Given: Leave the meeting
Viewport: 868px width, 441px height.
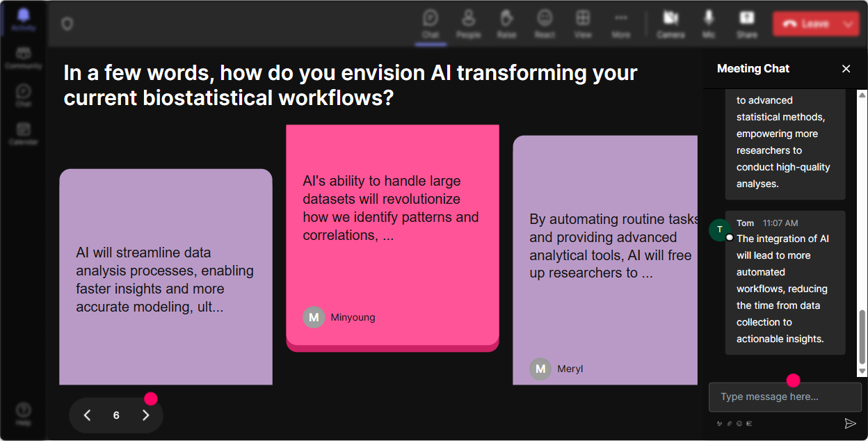Looking at the screenshot, I should point(805,24).
